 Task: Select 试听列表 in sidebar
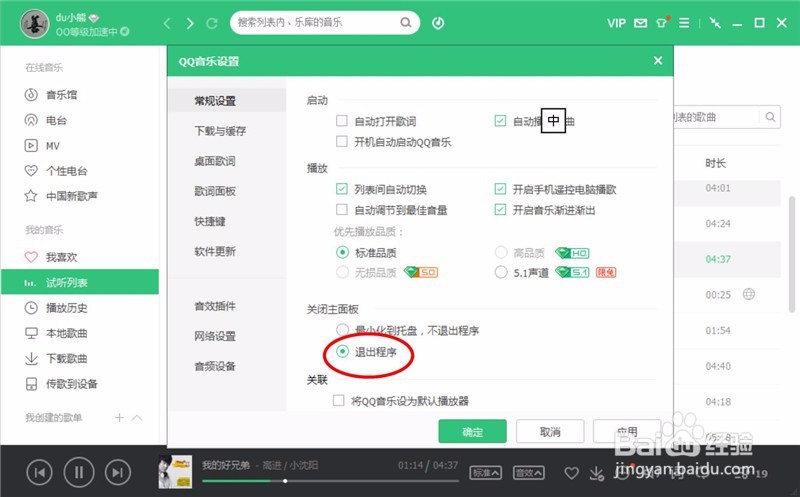tap(80, 282)
